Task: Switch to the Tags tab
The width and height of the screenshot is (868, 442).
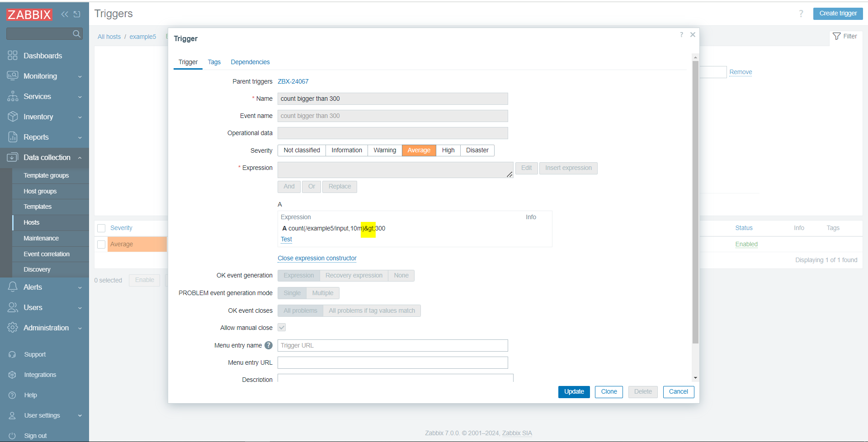Action: [214, 62]
